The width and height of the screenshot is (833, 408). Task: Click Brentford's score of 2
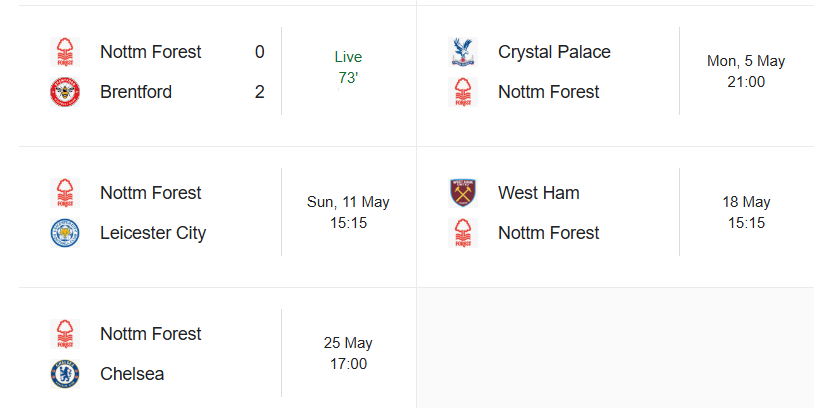(x=260, y=92)
